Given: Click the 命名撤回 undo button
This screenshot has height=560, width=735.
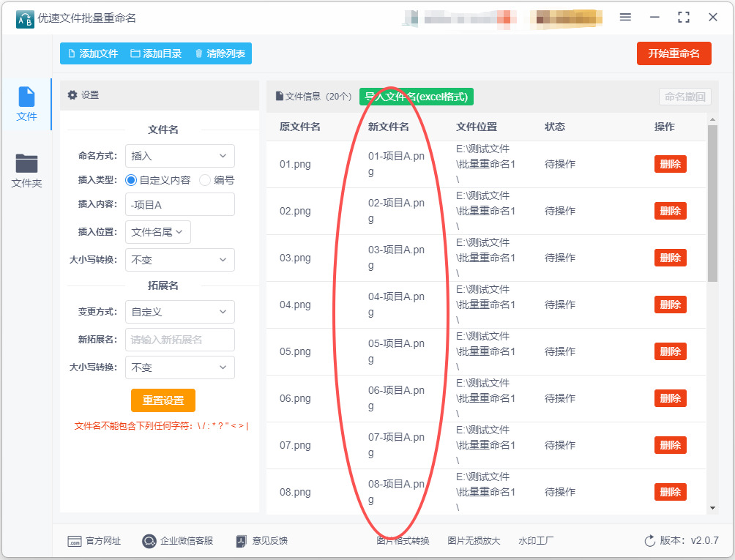Looking at the screenshot, I should pyautogui.click(x=684, y=97).
